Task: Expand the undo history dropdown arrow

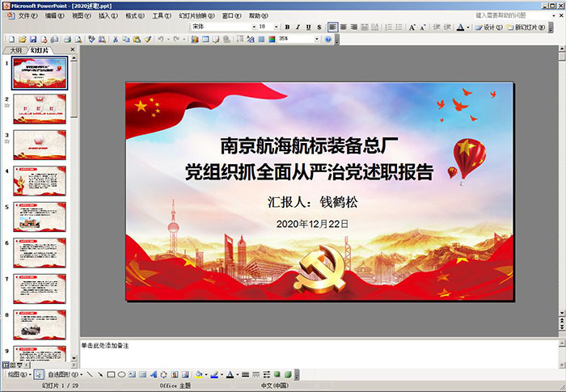Action: [168, 40]
